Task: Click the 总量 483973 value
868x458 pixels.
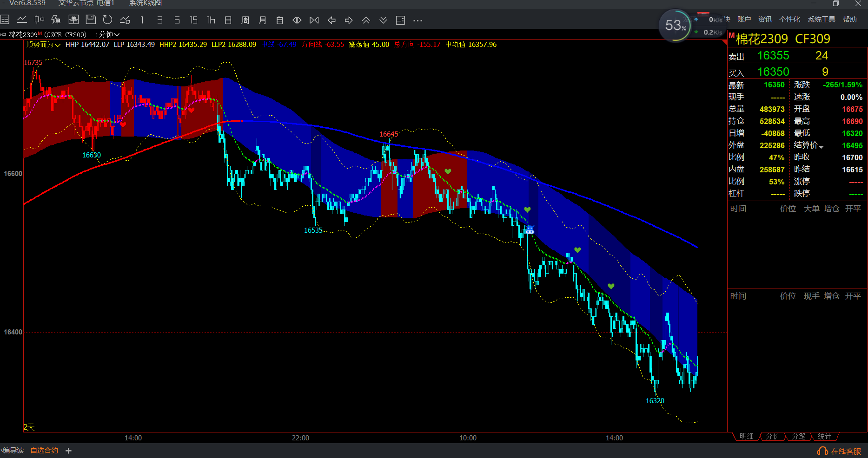Action: [x=772, y=109]
